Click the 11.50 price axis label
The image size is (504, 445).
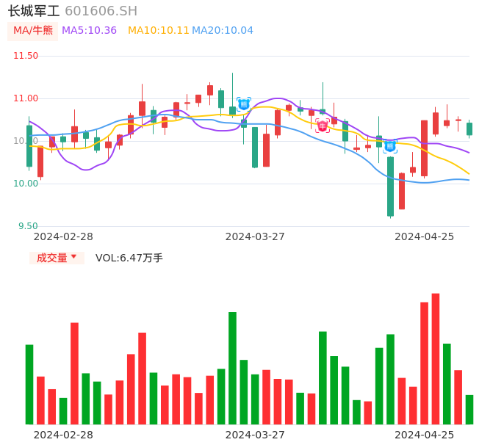pos(26,56)
